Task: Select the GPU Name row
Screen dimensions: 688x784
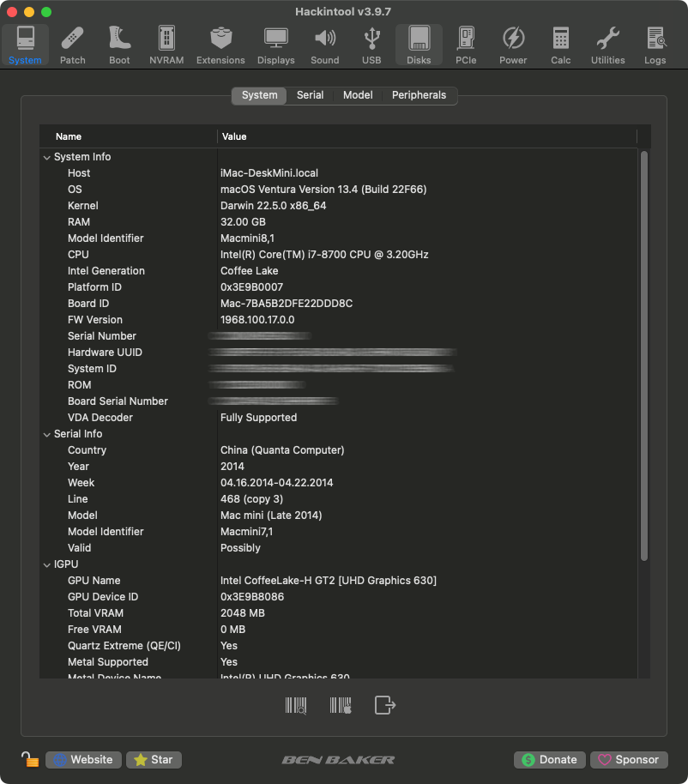Action: click(x=339, y=581)
